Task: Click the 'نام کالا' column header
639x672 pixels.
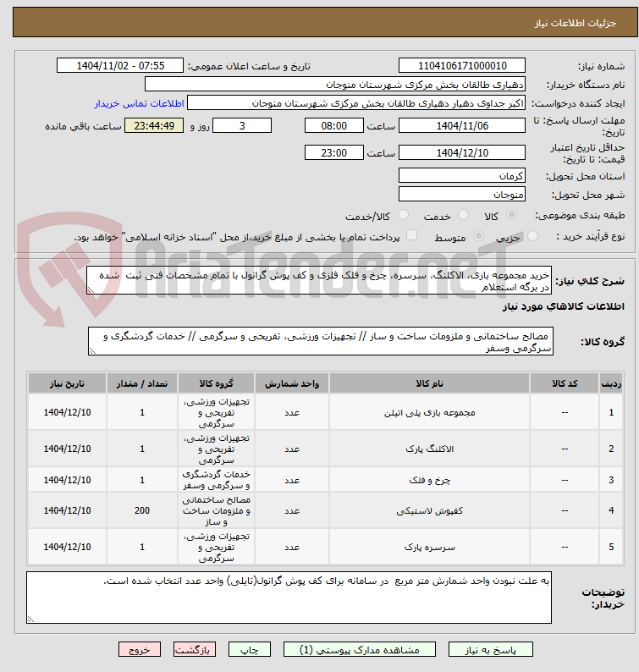Action: click(429, 383)
